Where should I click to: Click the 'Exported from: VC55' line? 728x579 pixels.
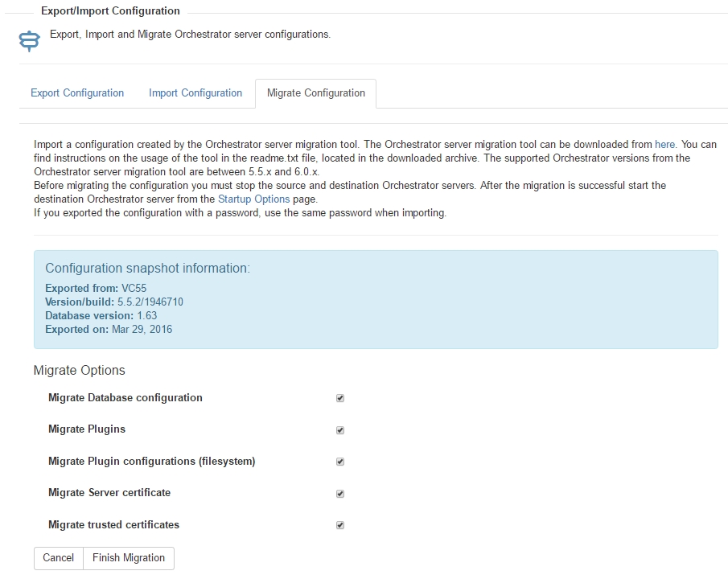[96, 288]
